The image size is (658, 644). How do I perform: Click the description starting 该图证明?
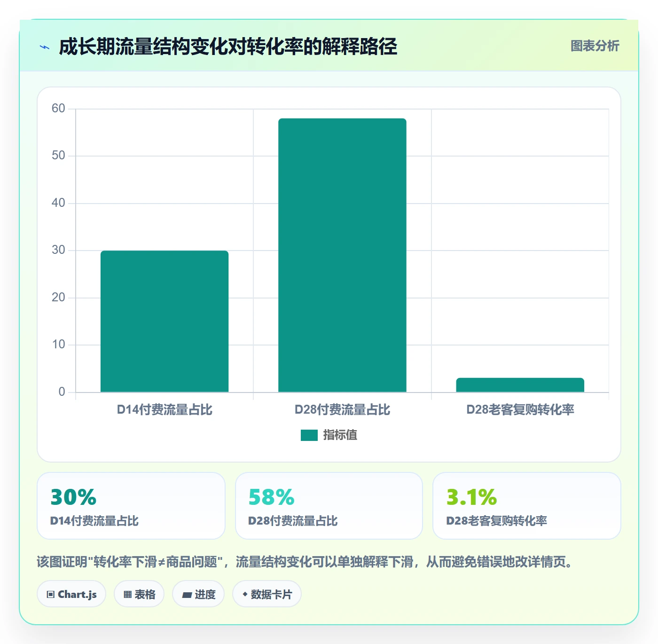click(305, 562)
